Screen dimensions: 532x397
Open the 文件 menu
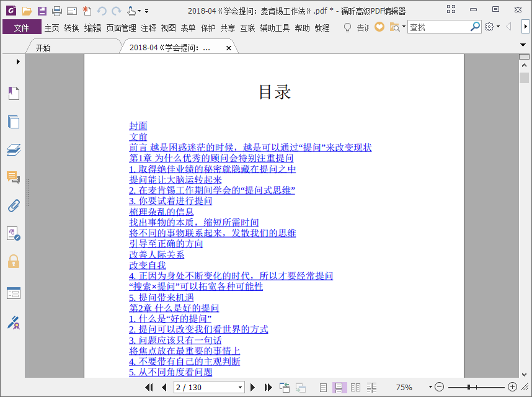(x=22, y=28)
